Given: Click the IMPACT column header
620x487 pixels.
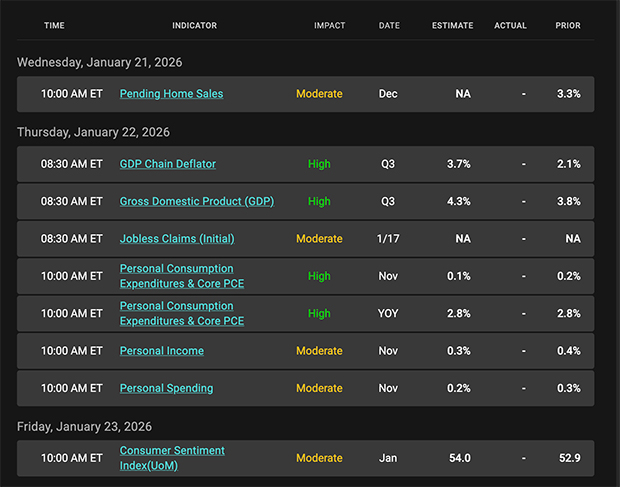Looking at the screenshot, I should [330, 25].
